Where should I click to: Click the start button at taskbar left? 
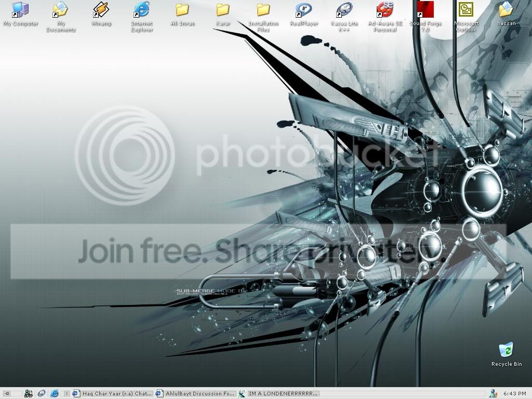pyautogui.click(x=7, y=394)
